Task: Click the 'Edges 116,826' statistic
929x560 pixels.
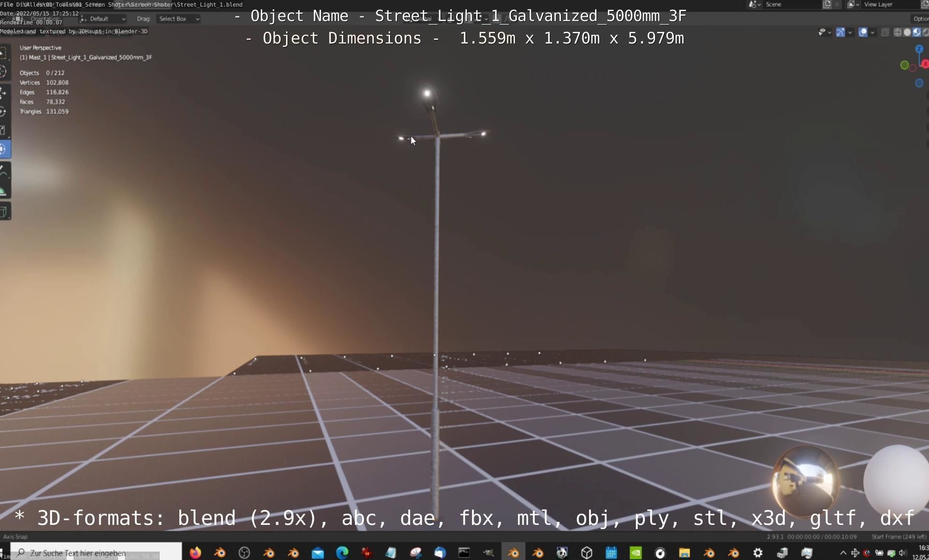Action: click(x=44, y=92)
